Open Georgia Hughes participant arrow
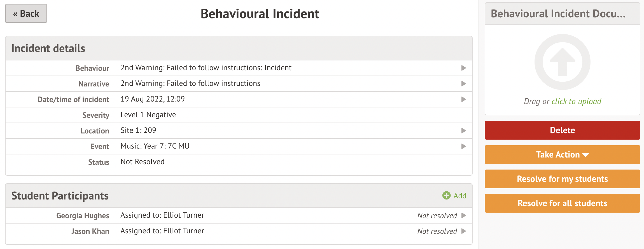This screenshot has width=644, height=249. click(464, 215)
